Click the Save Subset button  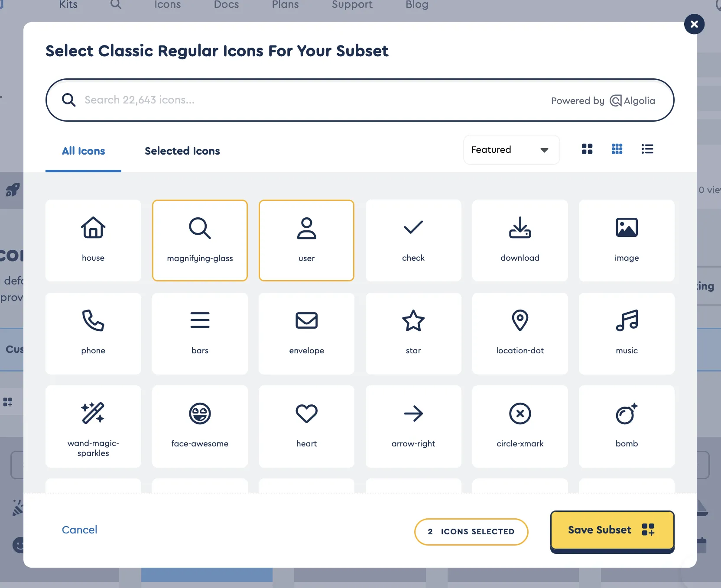[x=611, y=530]
